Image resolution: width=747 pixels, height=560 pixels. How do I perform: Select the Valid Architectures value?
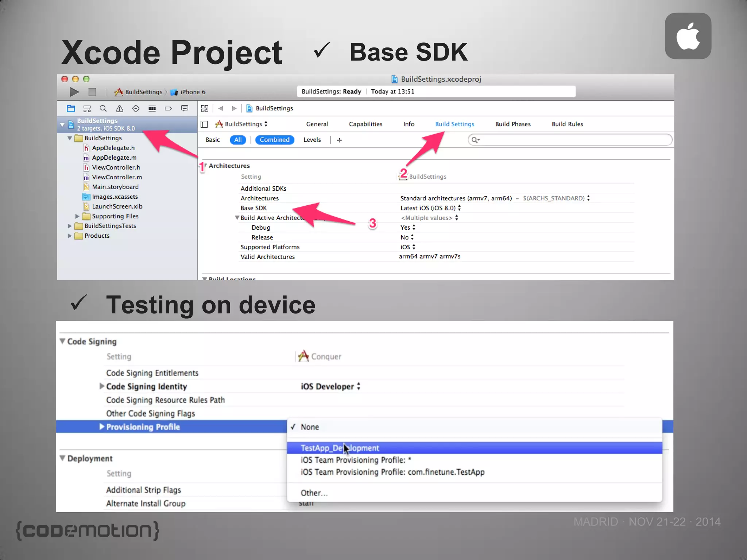[x=430, y=257]
